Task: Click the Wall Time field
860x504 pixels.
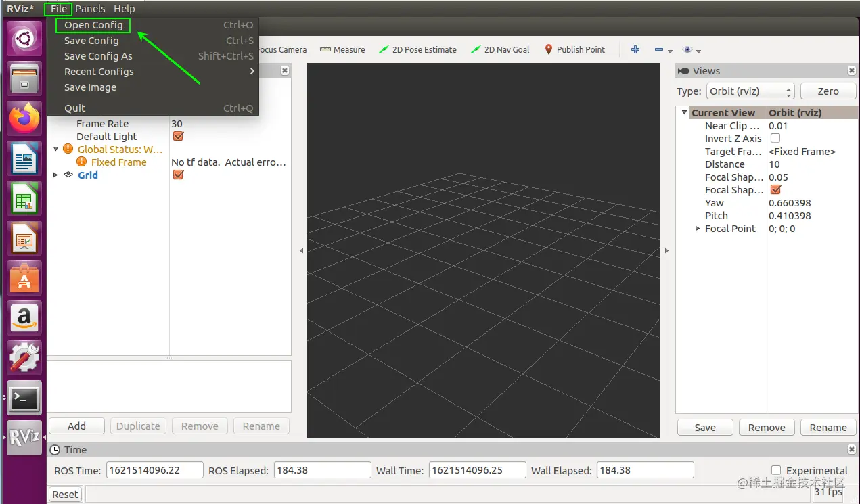Action: (x=477, y=470)
